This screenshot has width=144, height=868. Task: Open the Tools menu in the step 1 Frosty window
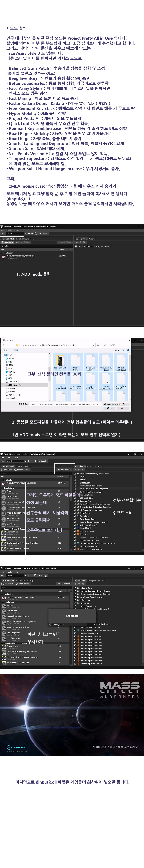pyautogui.click(x=9, y=230)
